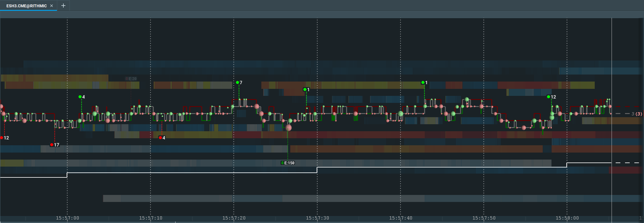Click the E:150 order marker label
This screenshot has width=644, height=223.
tap(288, 163)
